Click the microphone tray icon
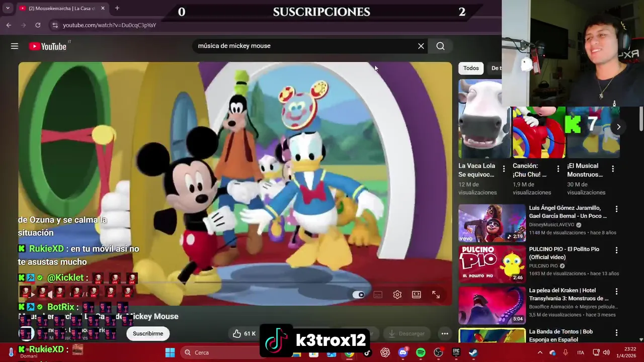Viewport: 644px width, 362px height. pyautogui.click(x=566, y=352)
